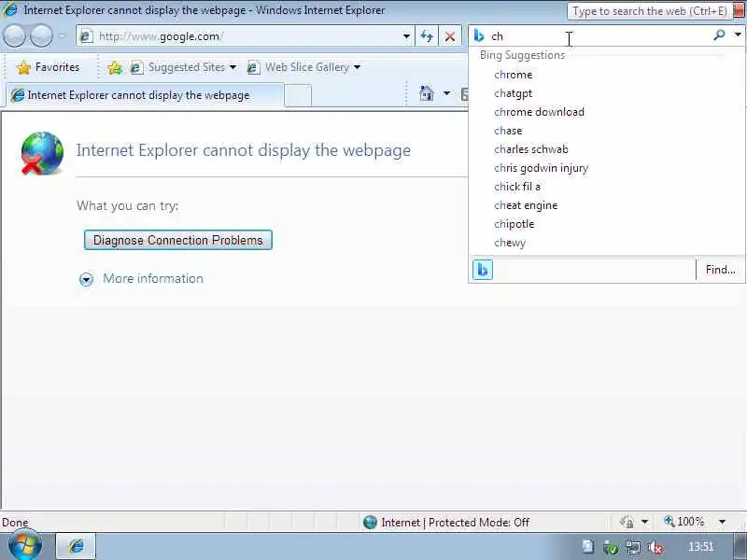Click the Refresh page icon
Screen dimensions: 747x560
coord(427,36)
